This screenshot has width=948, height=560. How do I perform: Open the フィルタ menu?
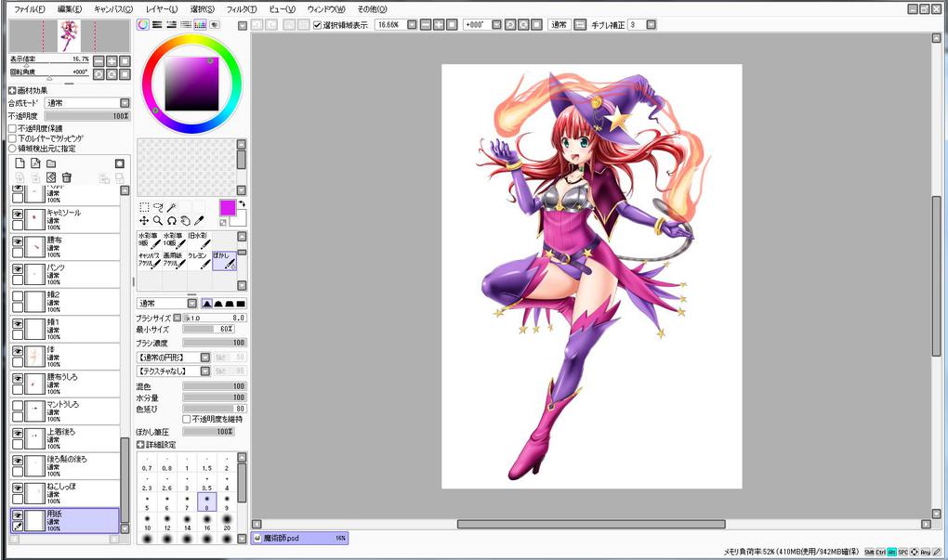click(242, 9)
